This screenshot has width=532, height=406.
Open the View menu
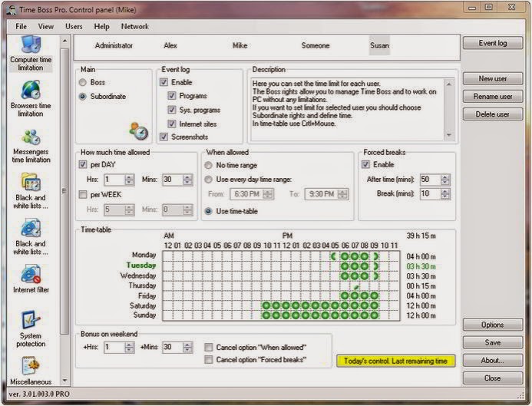(x=46, y=26)
